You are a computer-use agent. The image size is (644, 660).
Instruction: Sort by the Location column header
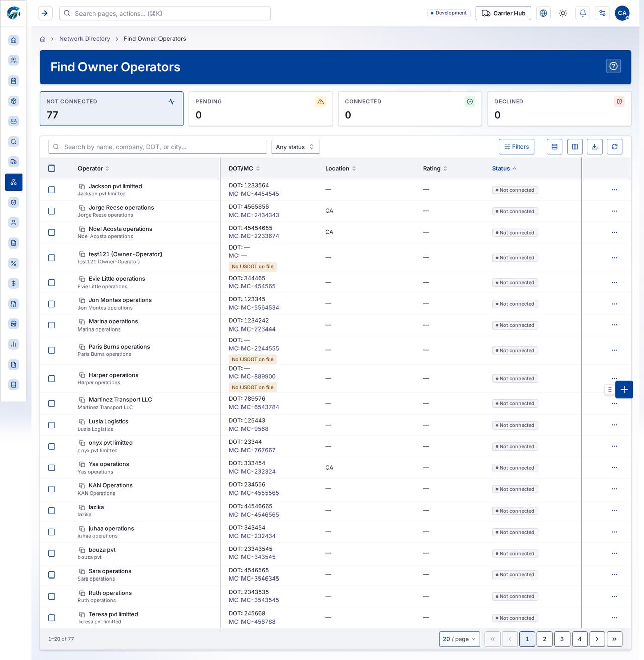pos(341,169)
